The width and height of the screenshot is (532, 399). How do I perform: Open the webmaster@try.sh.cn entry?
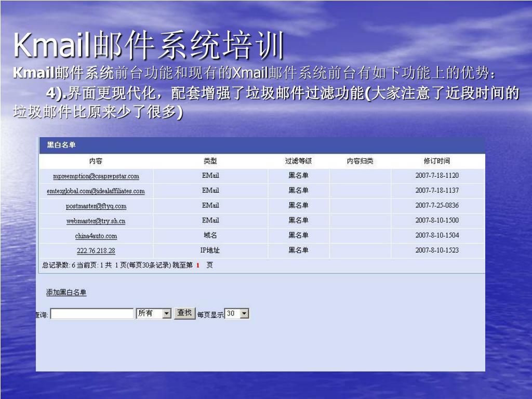tap(96, 221)
